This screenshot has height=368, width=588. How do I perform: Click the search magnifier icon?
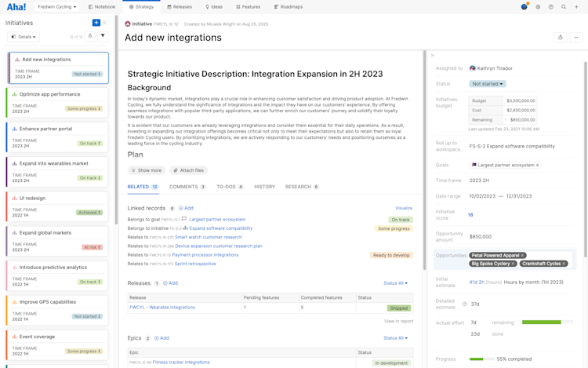564,7
